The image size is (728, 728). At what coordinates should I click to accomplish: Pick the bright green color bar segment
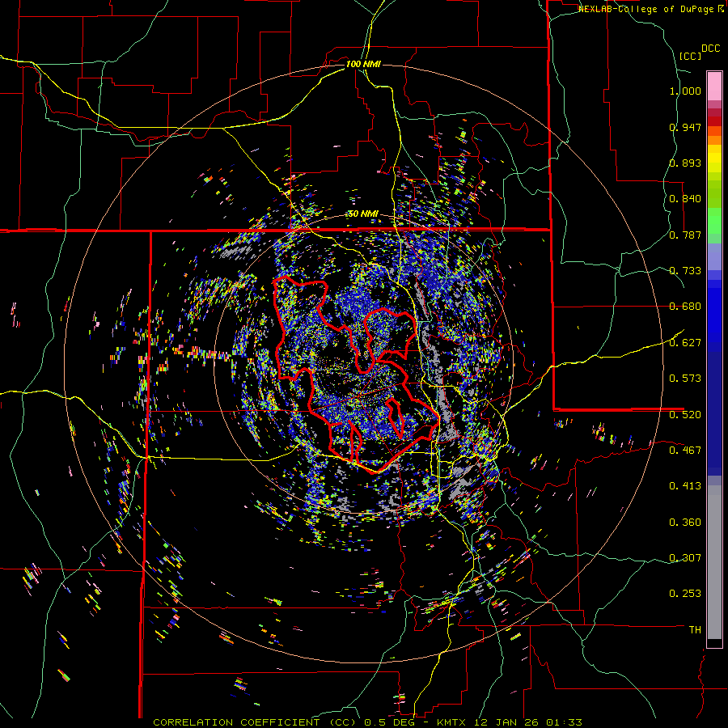[x=714, y=221]
